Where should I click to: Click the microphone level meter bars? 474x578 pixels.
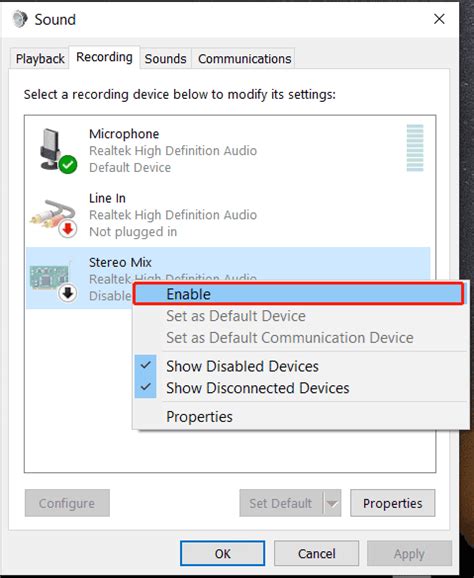[x=415, y=148]
